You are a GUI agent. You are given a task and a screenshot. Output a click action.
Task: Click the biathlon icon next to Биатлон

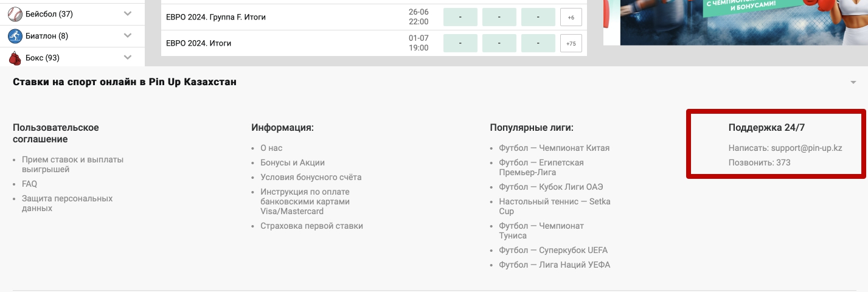(x=15, y=36)
